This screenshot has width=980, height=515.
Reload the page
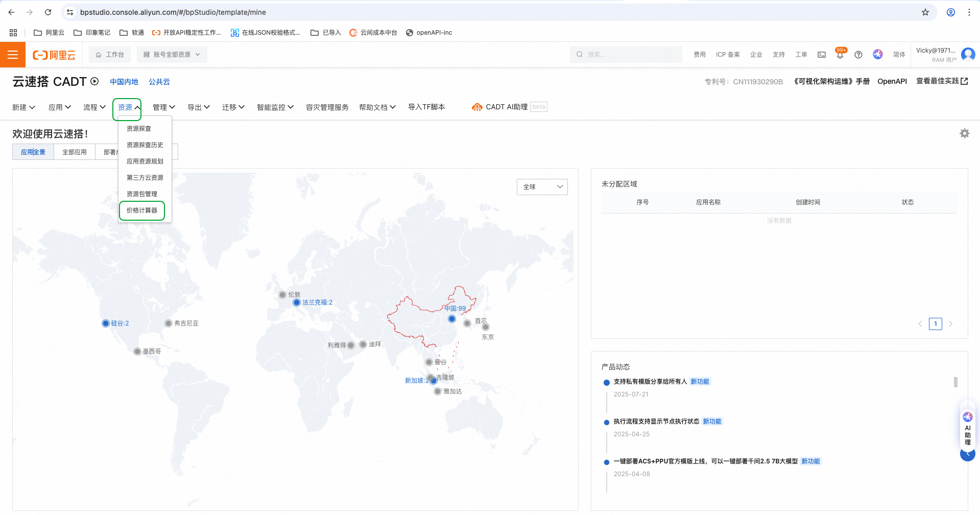(48, 12)
